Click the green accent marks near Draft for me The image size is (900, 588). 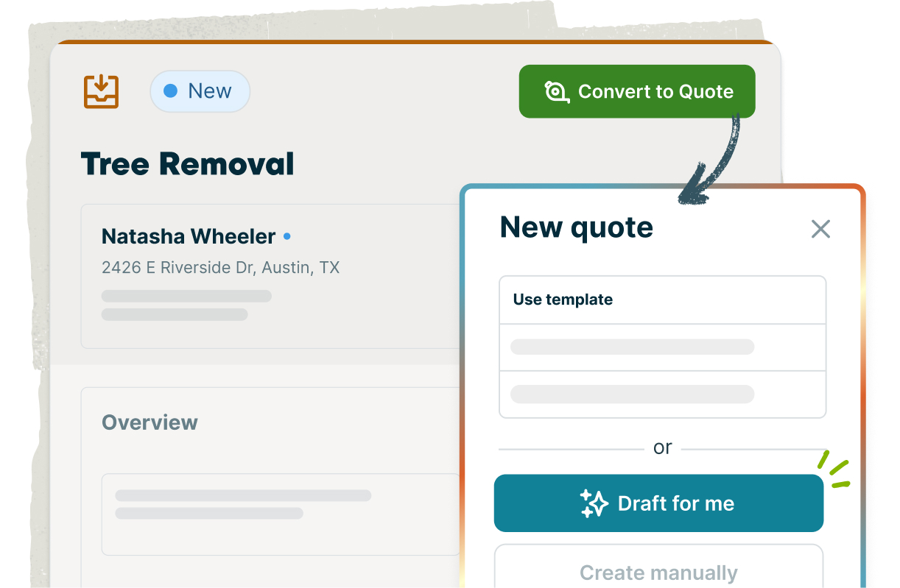pyautogui.click(x=835, y=472)
